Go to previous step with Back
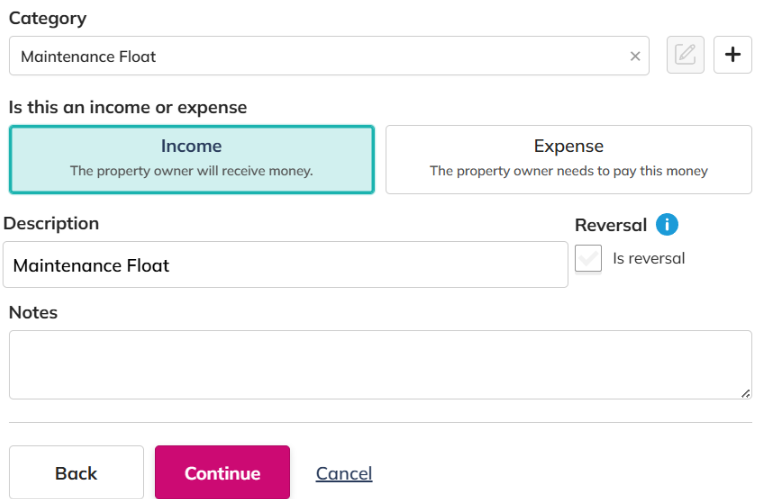760x499 pixels. click(x=76, y=472)
